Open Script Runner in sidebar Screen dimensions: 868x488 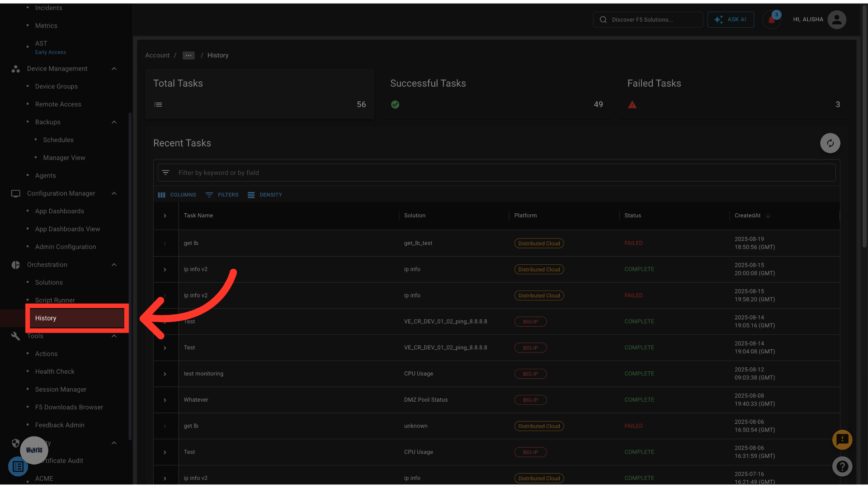pos(55,300)
